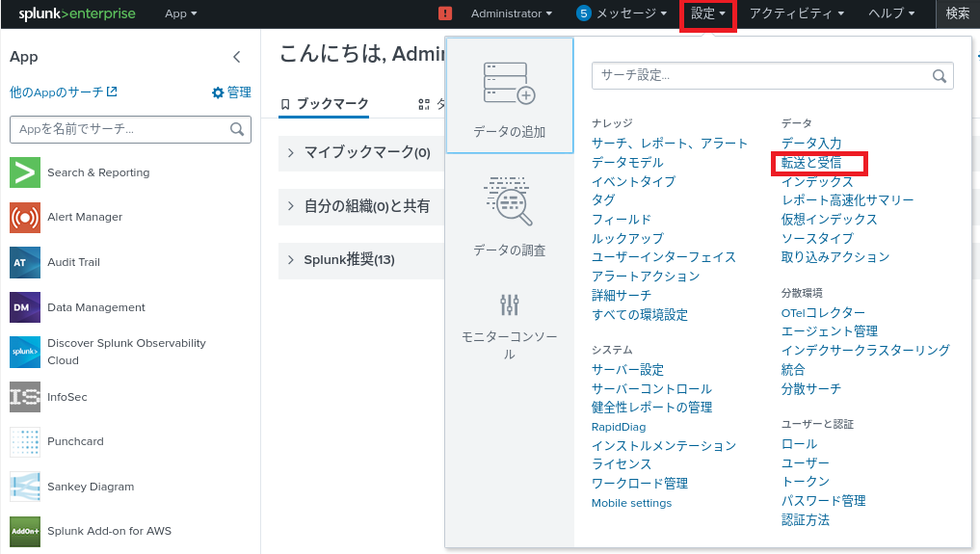Image resolution: width=980 pixels, height=554 pixels.
Task: Open the Administrator dropdown menu
Action: click(512, 13)
